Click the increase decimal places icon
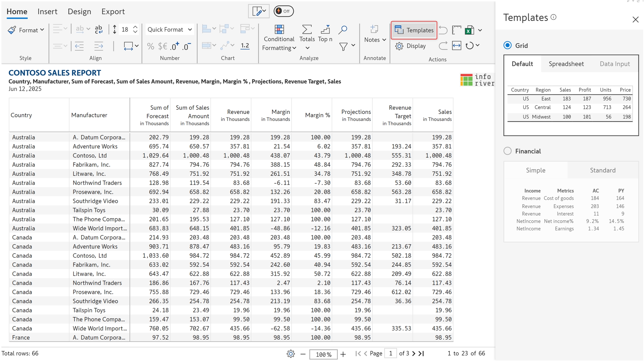The width and height of the screenshot is (644, 361). (x=175, y=46)
